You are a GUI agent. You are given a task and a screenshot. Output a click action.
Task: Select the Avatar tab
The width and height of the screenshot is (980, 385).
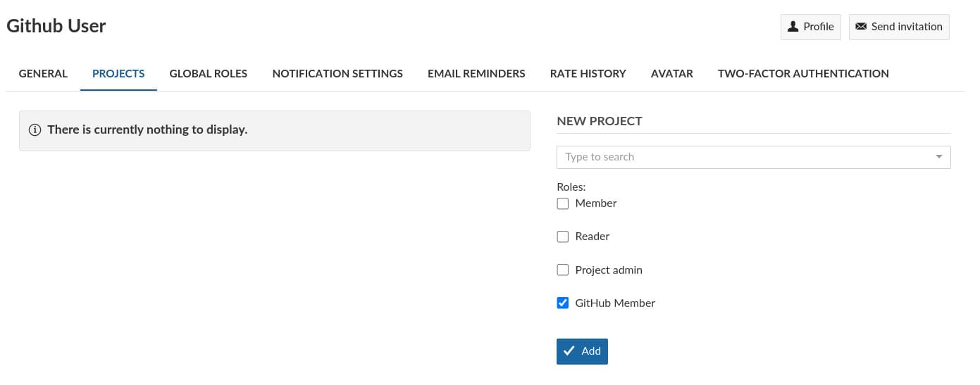click(x=671, y=73)
